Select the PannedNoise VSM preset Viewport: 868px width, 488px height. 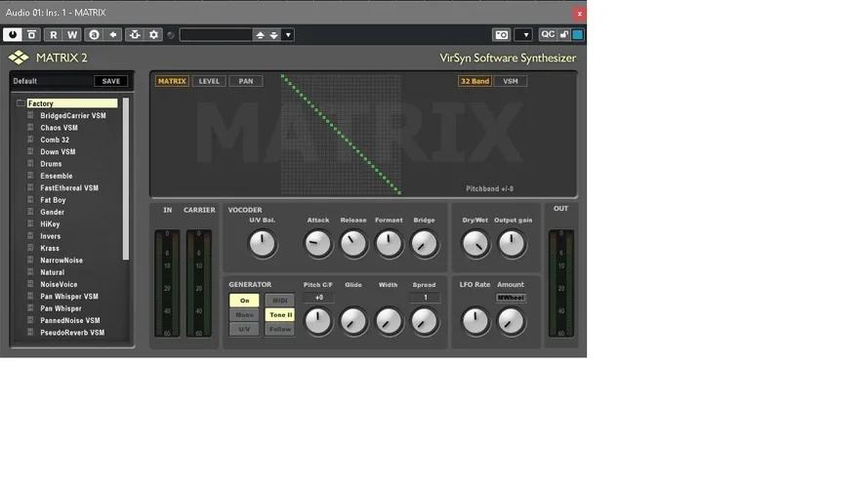tap(69, 320)
